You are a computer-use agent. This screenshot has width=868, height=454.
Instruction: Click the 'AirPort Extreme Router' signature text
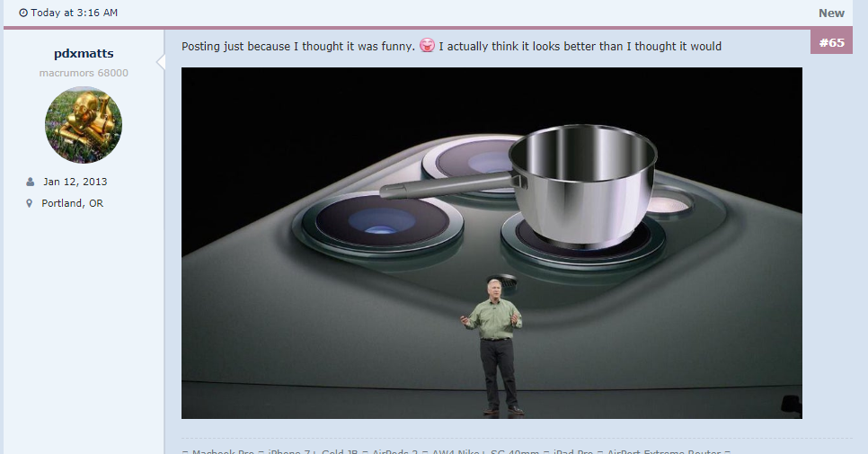click(664, 451)
